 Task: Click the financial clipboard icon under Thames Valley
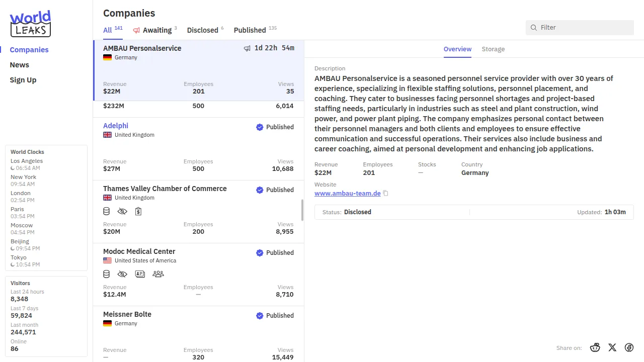coord(138,211)
